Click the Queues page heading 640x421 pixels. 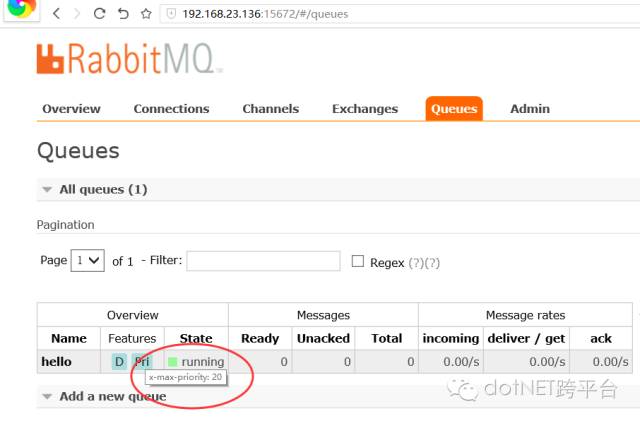(78, 151)
